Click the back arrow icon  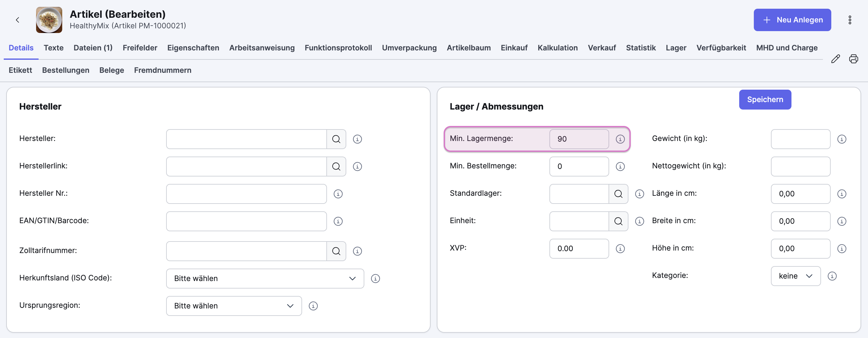(x=17, y=20)
